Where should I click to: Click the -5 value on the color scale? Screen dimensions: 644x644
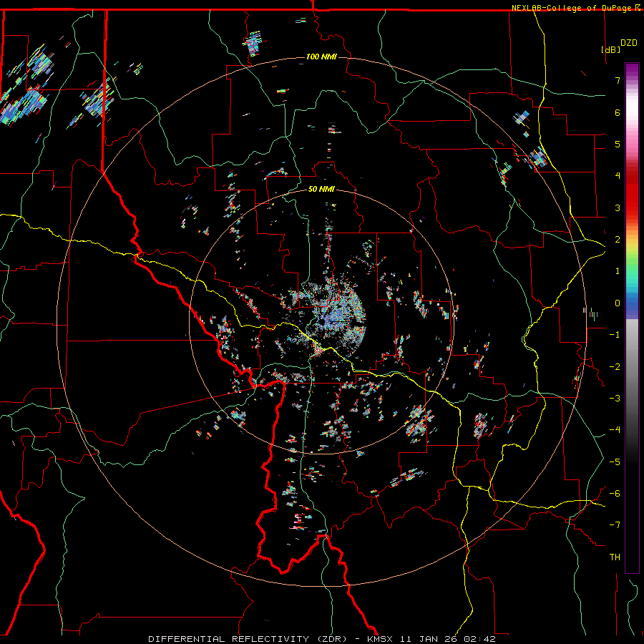click(x=615, y=462)
